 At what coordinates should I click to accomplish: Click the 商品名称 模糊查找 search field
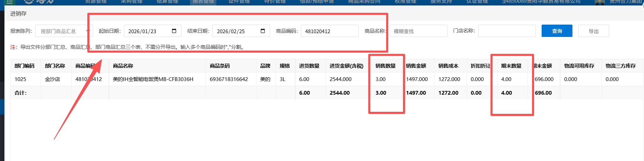418,31
